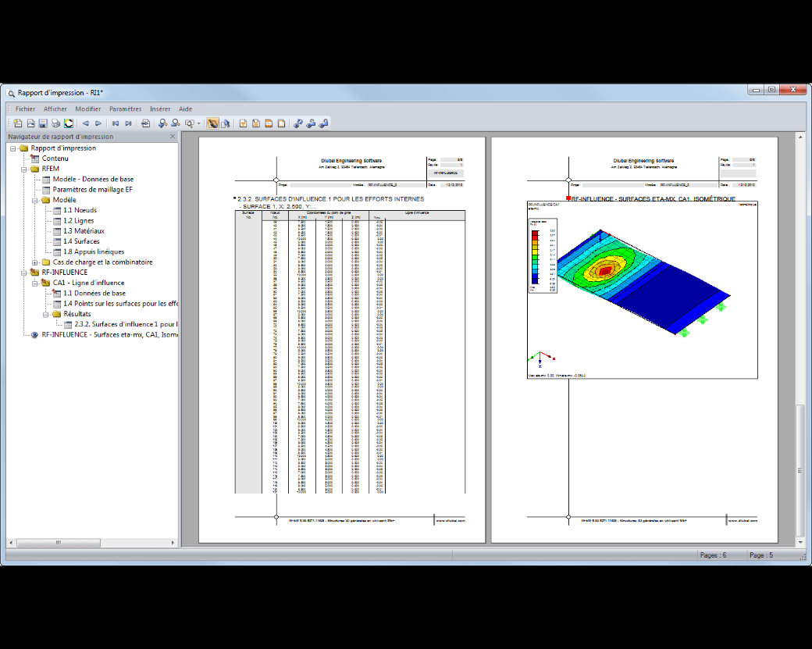Print the report using the printer icon
Viewport: 812px width, 649px height.
[55, 123]
